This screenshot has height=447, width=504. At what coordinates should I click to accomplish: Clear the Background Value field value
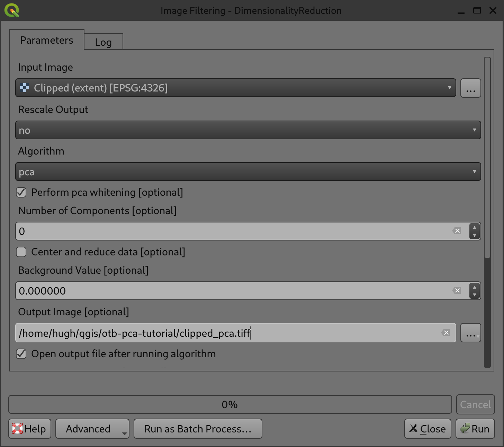pyautogui.click(x=457, y=290)
